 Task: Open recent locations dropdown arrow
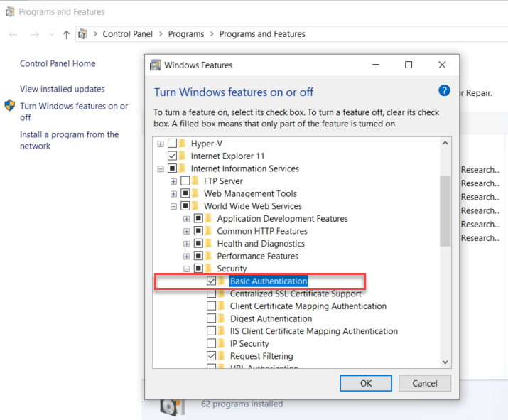(x=52, y=34)
